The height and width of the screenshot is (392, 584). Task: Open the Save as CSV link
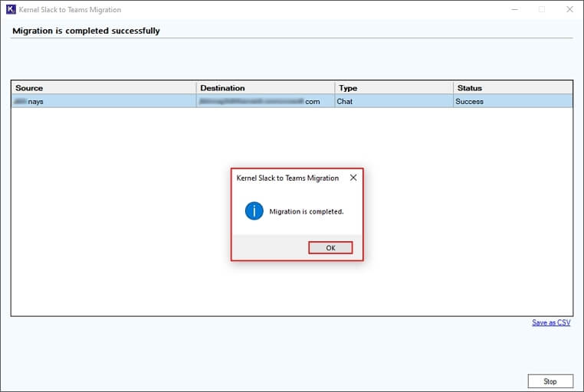coord(551,322)
